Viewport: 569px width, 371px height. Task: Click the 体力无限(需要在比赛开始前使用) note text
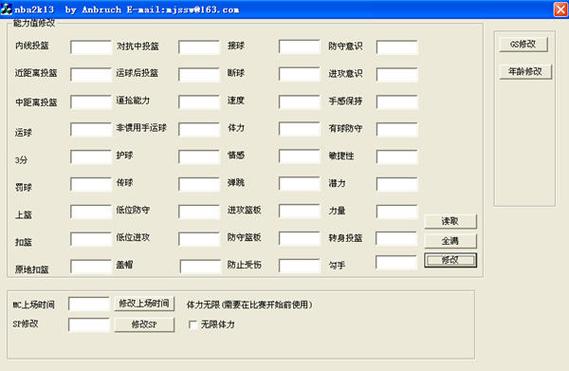pyautogui.click(x=249, y=304)
